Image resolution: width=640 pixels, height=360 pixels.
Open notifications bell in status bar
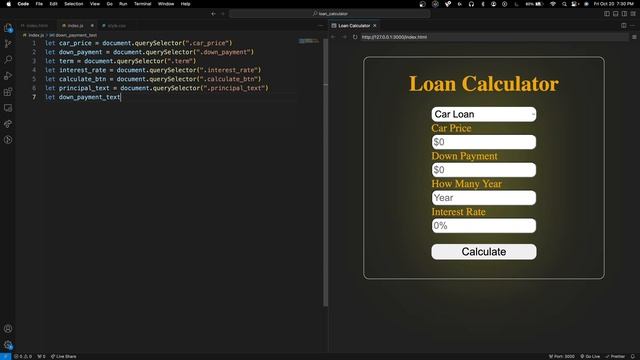(x=633, y=356)
